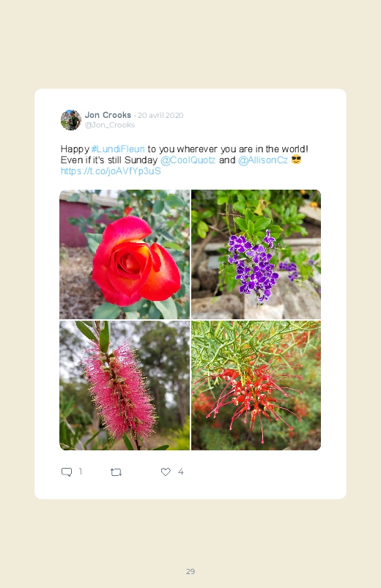381x588 pixels.
Task: Open Jon Crooks profile avatar
Action: coord(71,120)
